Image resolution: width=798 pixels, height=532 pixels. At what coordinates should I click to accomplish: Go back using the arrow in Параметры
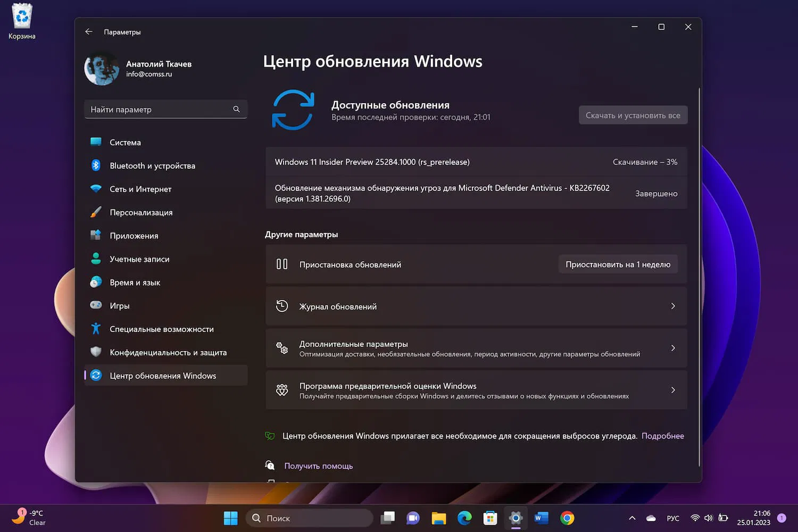[x=88, y=31]
